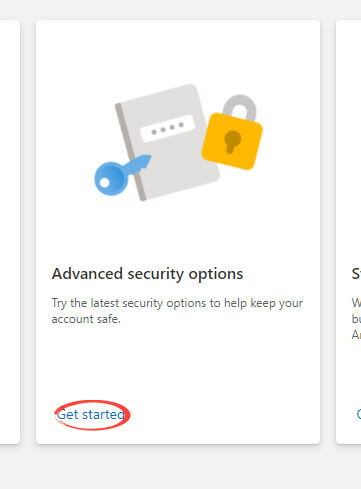Select the Advanced security options heading
Image resolution: width=361 pixels, height=489 pixels.
click(x=147, y=274)
